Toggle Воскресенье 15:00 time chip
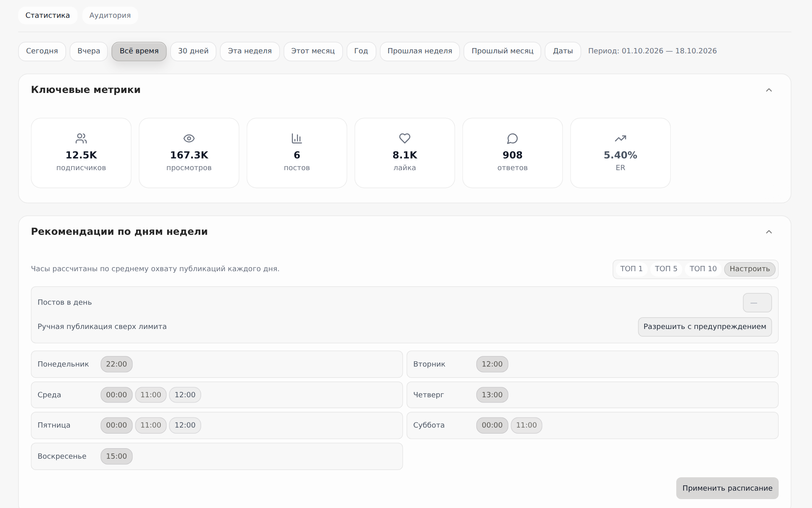This screenshot has height=508, width=812. [116, 456]
